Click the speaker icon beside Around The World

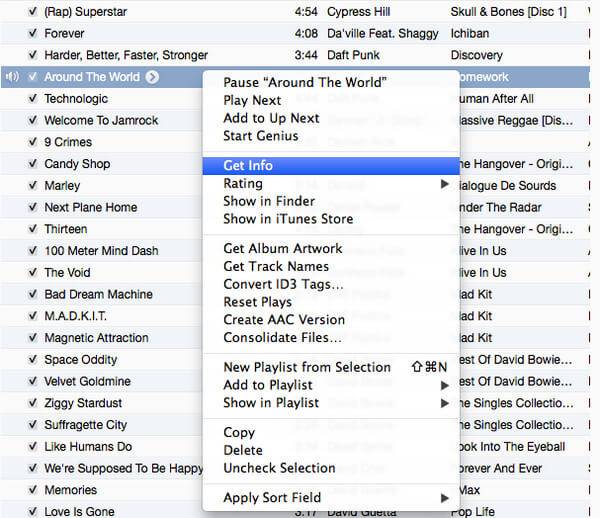pyautogui.click(x=12, y=77)
